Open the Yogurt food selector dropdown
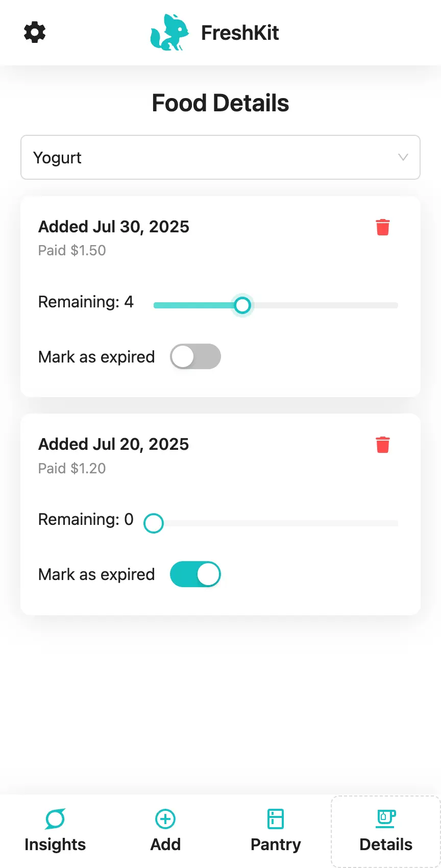Image resolution: width=441 pixels, height=868 pixels. [x=220, y=157]
